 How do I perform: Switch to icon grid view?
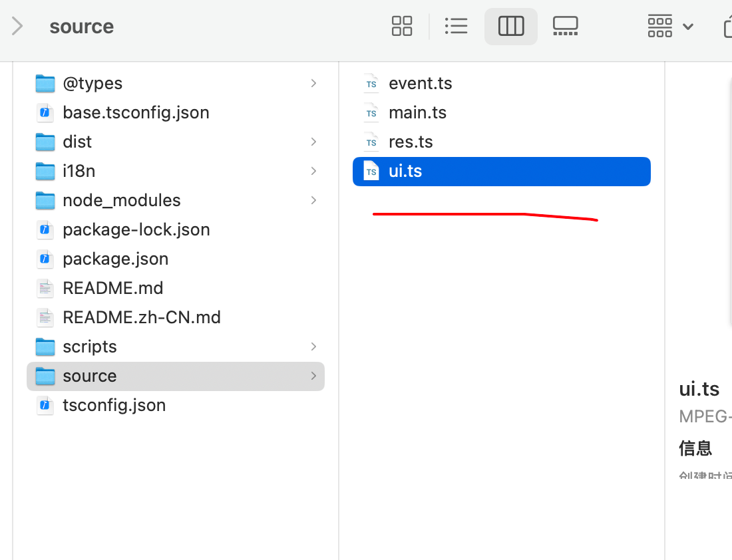point(402,27)
